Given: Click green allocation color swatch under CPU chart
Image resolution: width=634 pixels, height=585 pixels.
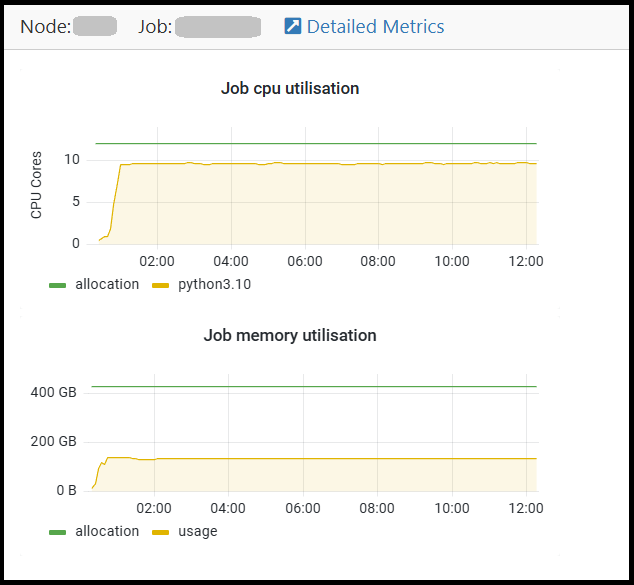Looking at the screenshot, I should tap(58, 286).
